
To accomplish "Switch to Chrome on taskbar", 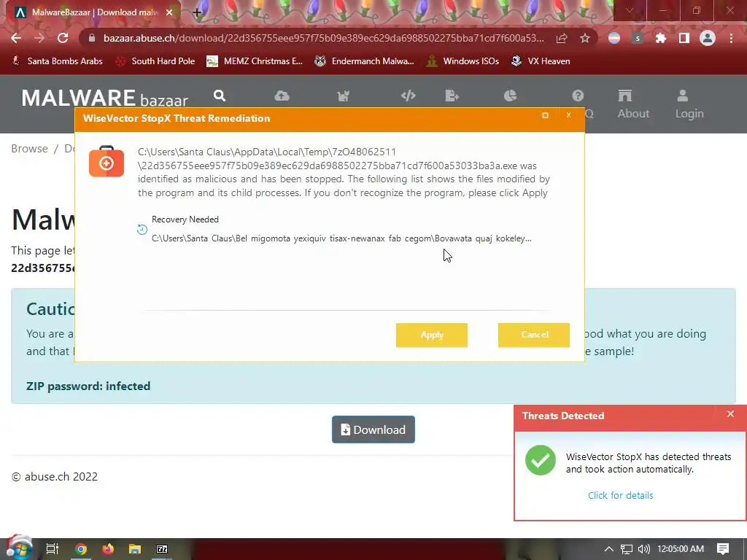I will (x=81, y=549).
